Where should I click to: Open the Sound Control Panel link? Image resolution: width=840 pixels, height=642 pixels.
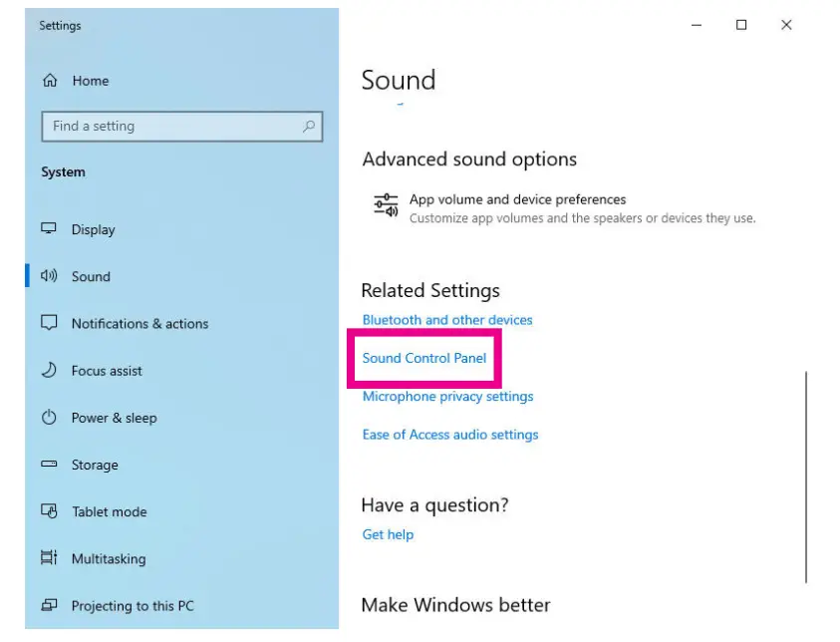(424, 358)
